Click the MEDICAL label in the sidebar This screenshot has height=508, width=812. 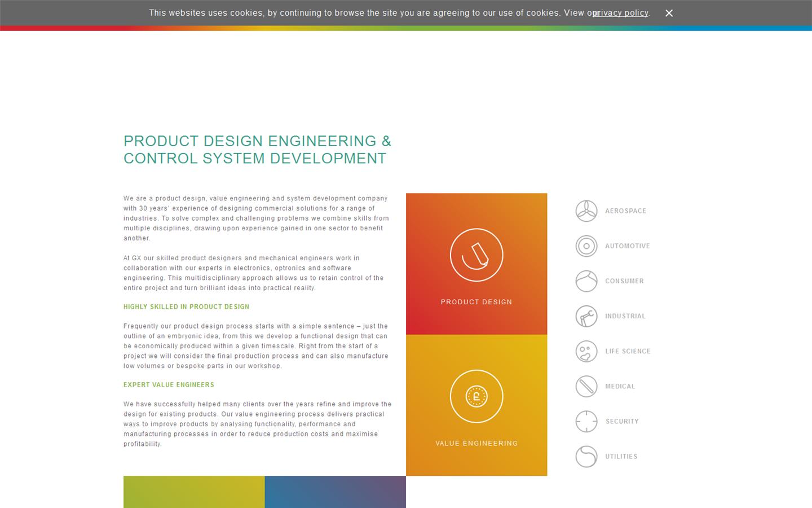tap(620, 386)
